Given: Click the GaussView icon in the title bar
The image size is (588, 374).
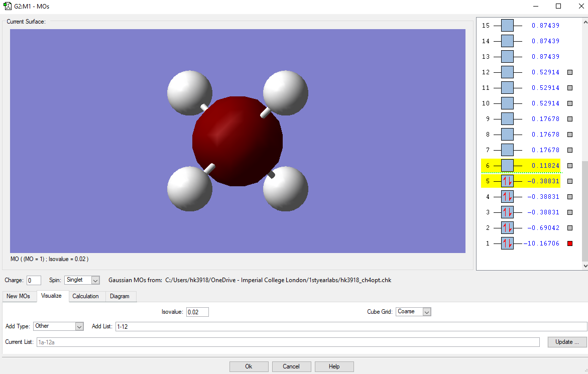Looking at the screenshot, I should click(8, 7).
